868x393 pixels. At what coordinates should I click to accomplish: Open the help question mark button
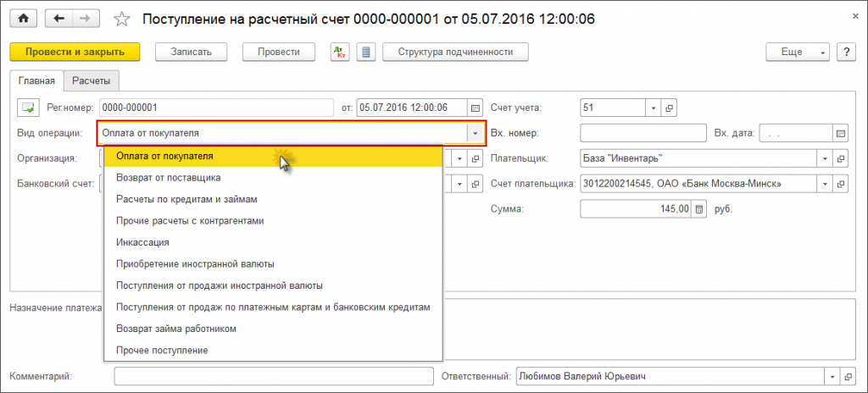pyautogui.click(x=845, y=52)
